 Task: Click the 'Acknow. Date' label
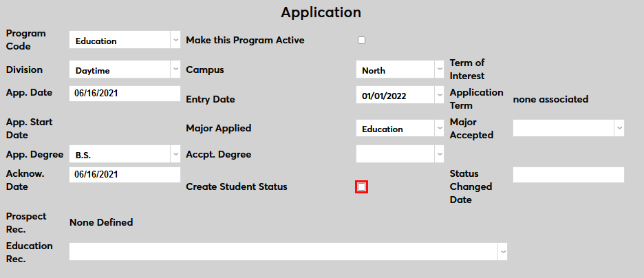tap(25, 180)
